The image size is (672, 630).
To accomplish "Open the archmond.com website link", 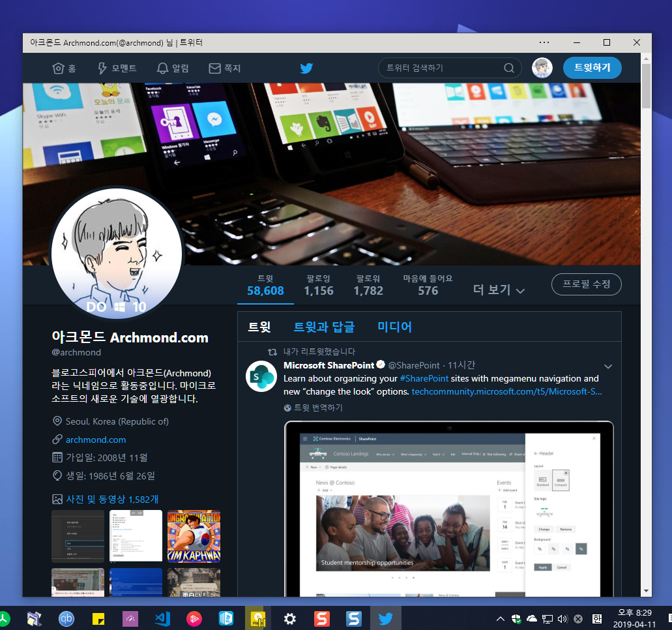I will click(96, 440).
